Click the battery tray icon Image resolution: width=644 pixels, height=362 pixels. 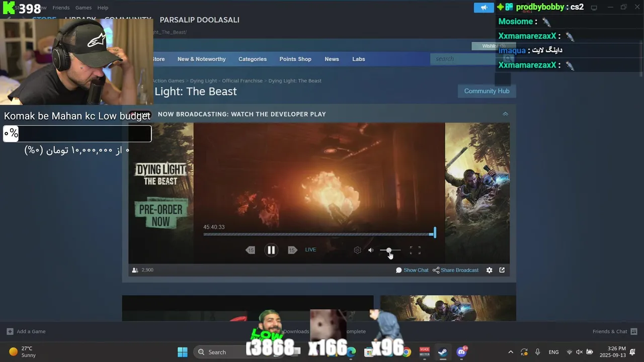click(589, 352)
